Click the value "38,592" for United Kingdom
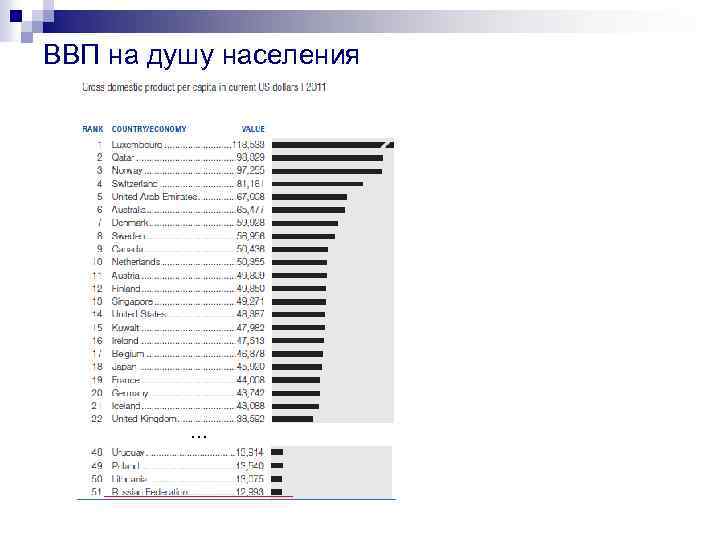This screenshot has height=540, width=720. click(250, 419)
